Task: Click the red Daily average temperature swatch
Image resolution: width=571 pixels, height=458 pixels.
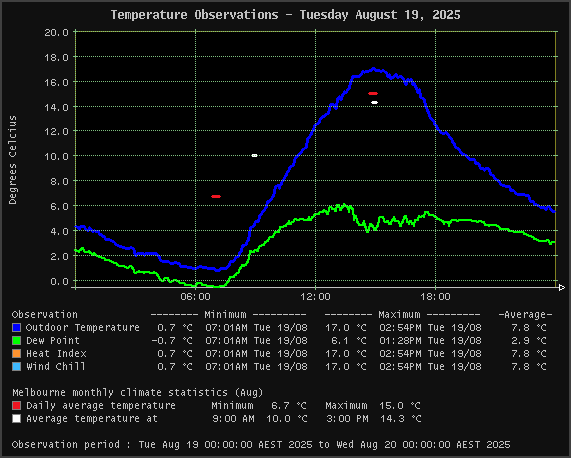Action: [x=16, y=406]
